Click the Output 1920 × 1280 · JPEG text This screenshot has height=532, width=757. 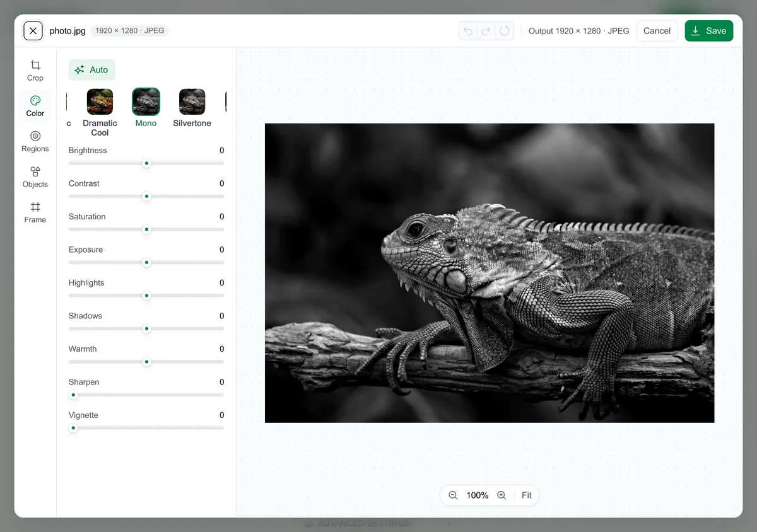tap(578, 31)
